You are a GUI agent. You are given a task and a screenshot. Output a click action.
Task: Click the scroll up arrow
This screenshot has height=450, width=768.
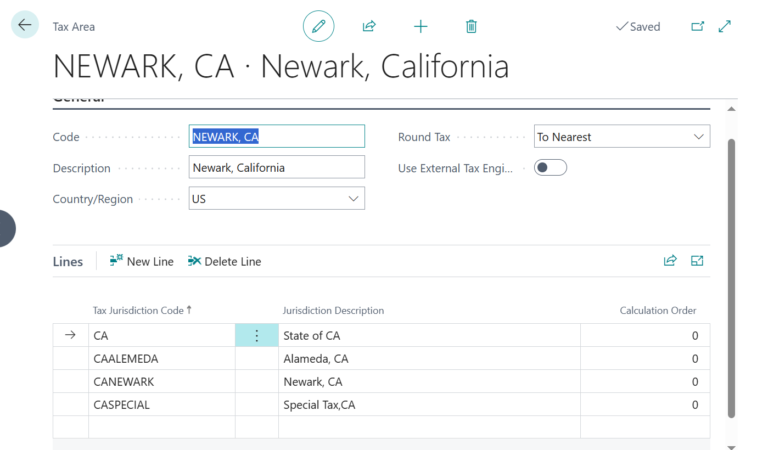[x=731, y=109]
